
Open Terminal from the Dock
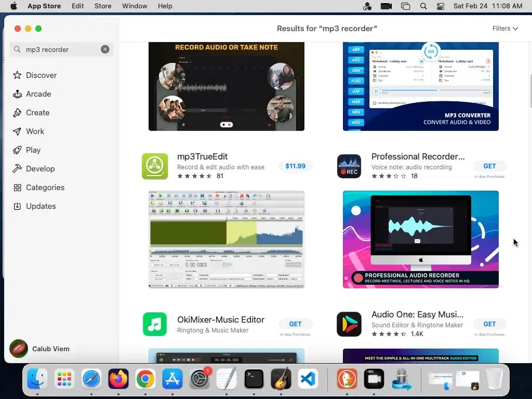(x=254, y=379)
